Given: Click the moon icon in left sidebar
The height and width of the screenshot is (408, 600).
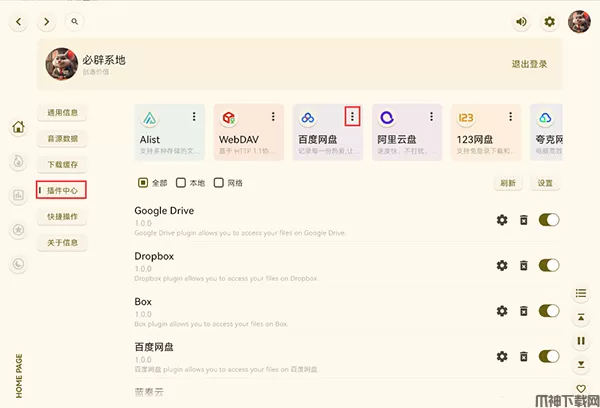Looking at the screenshot, I should (x=18, y=264).
